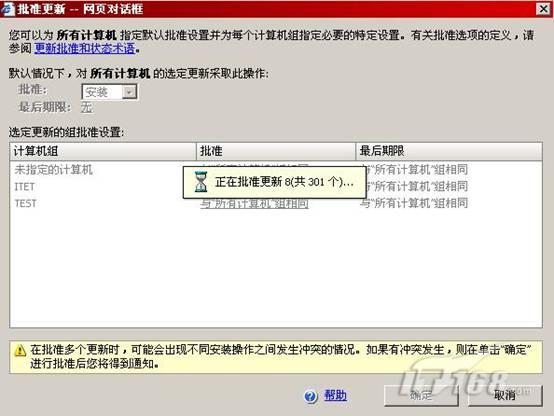Open the 批准 安装 dropdown arrow
Image resolution: width=554 pixels, height=416 pixels.
pyautogui.click(x=129, y=92)
